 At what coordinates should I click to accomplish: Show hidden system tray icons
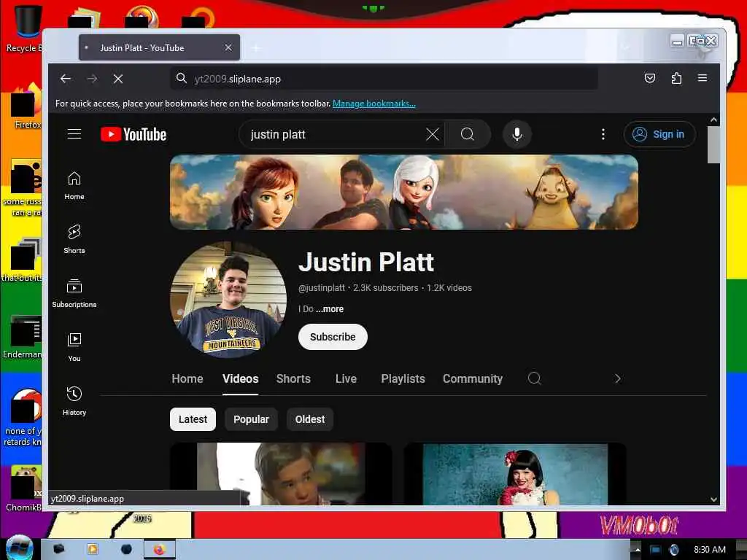point(638,550)
